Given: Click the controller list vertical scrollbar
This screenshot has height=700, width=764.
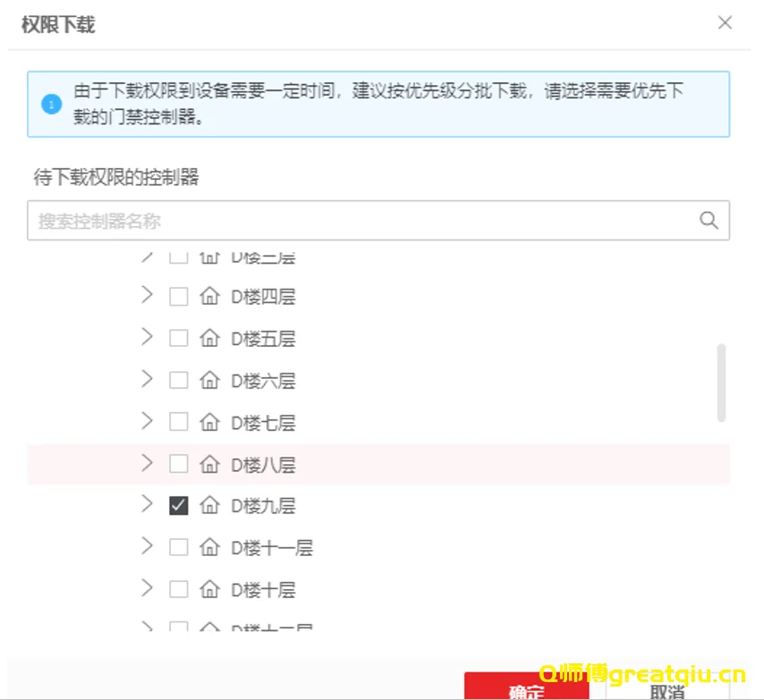Looking at the screenshot, I should (722, 383).
